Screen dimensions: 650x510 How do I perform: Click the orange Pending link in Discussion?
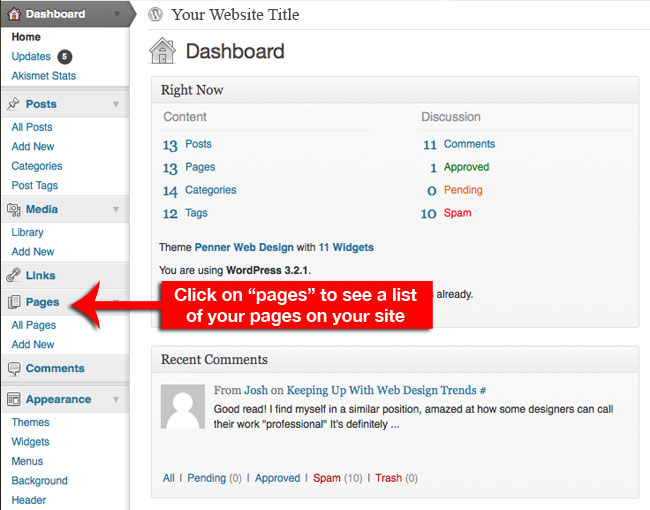coord(463,190)
